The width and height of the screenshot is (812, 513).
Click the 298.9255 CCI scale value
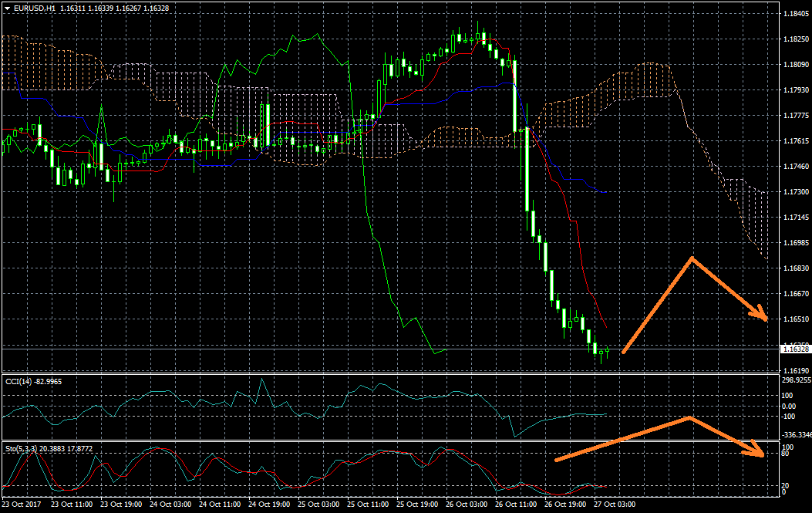(x=795, y=380)
